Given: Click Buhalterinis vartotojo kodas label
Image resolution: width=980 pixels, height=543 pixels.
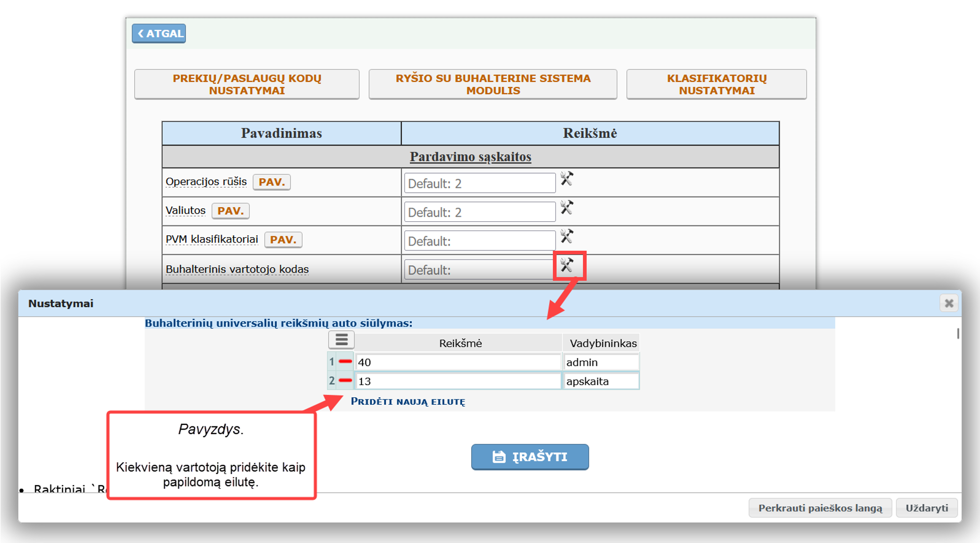Looking at the screenshot, I should pos(237,269).
